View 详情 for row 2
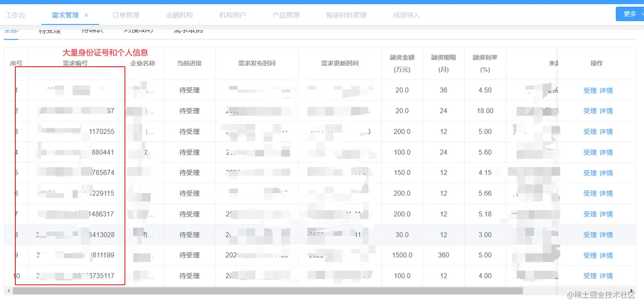Image resolution: width=644 pixels, height=308 pixels. (x=606, y=111)
